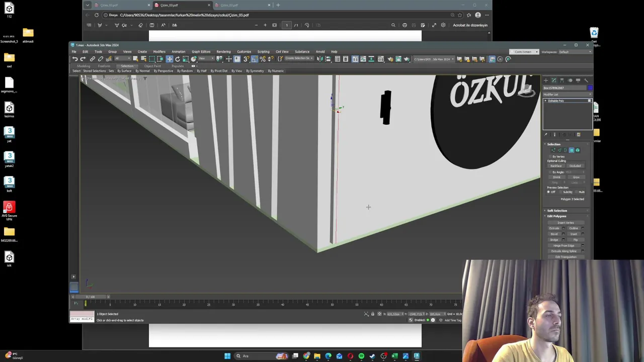Viewport: 644px width, 362px height.
Task: Open the Modifiers menu
Action: coord(159,51)
